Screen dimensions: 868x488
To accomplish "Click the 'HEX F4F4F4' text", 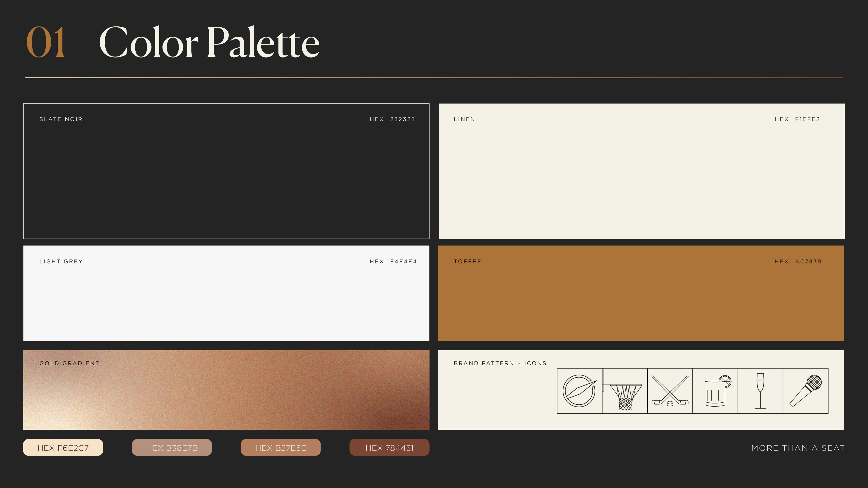I will click(393, 261).
